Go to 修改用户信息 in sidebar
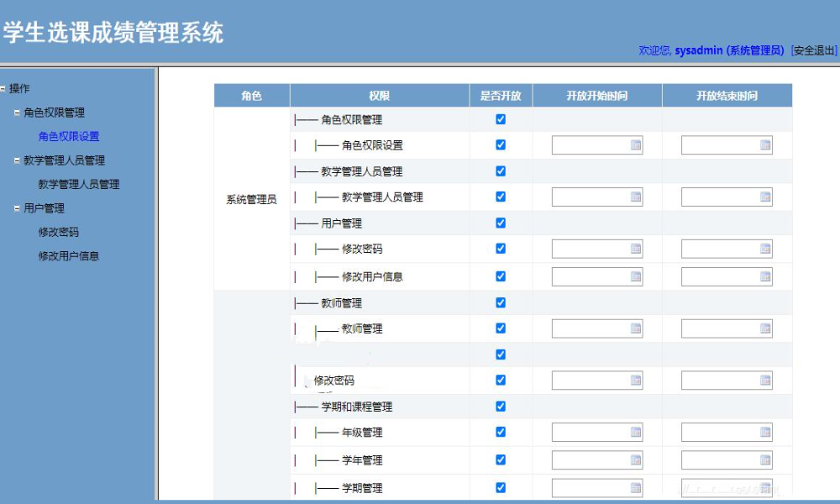This screenshot has height=504, width=840. (x=68, y=256)
